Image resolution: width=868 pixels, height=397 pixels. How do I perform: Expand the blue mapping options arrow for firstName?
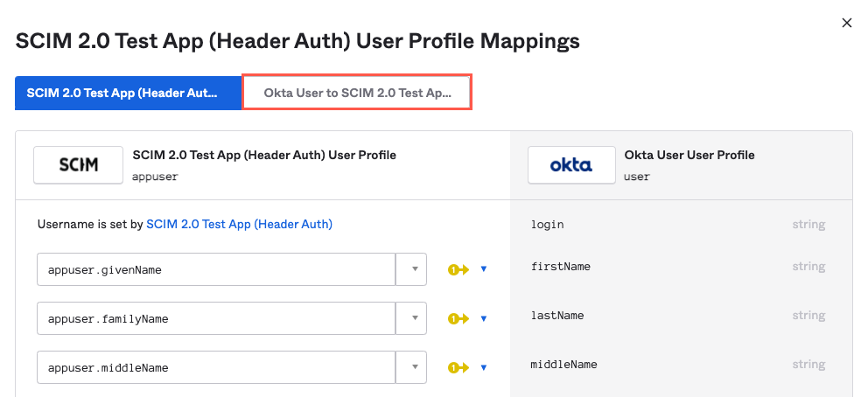(x=483, y=269)
